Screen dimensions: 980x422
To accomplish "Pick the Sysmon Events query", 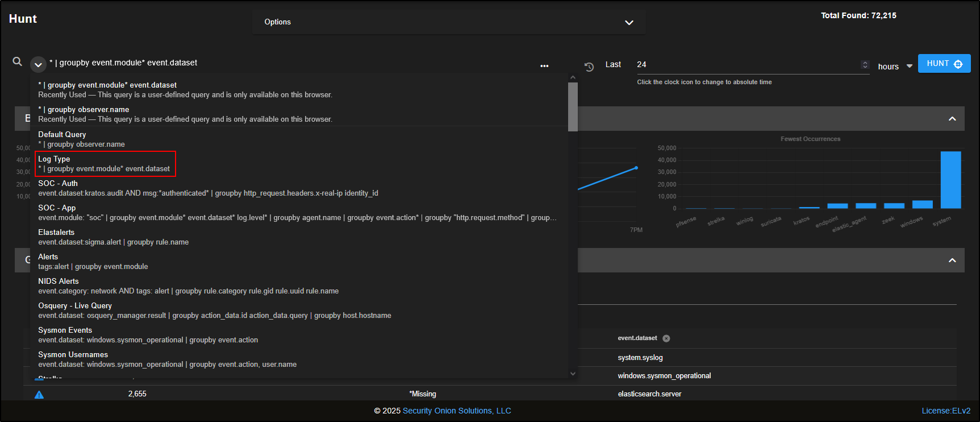I will [x=65, y=330].
